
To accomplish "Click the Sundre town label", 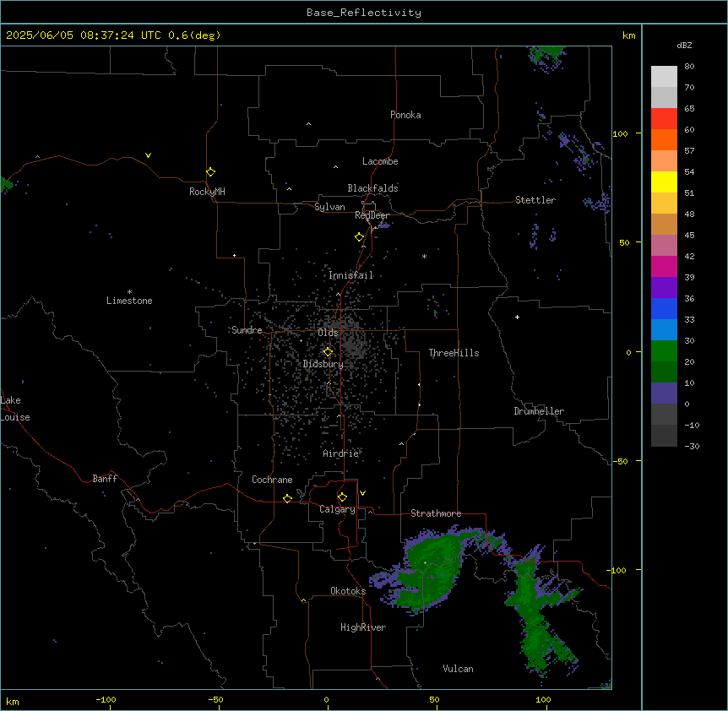I will [x=247, y=330].
